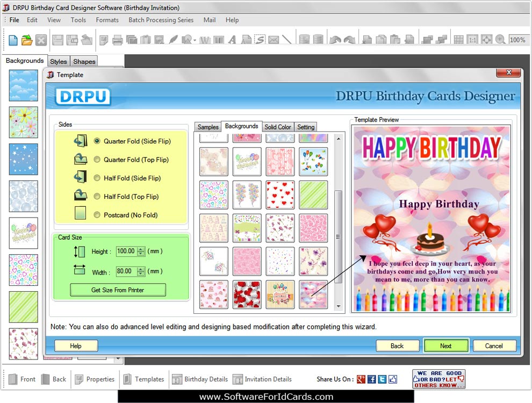Screen dimensions: 532x403
Task: Click the Width spinner arrows
Action: 141,271
